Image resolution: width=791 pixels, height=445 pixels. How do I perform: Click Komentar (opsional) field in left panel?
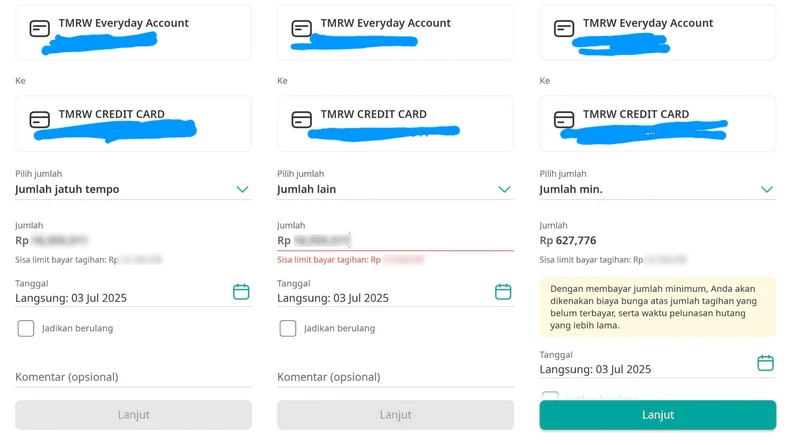[133, 377]
